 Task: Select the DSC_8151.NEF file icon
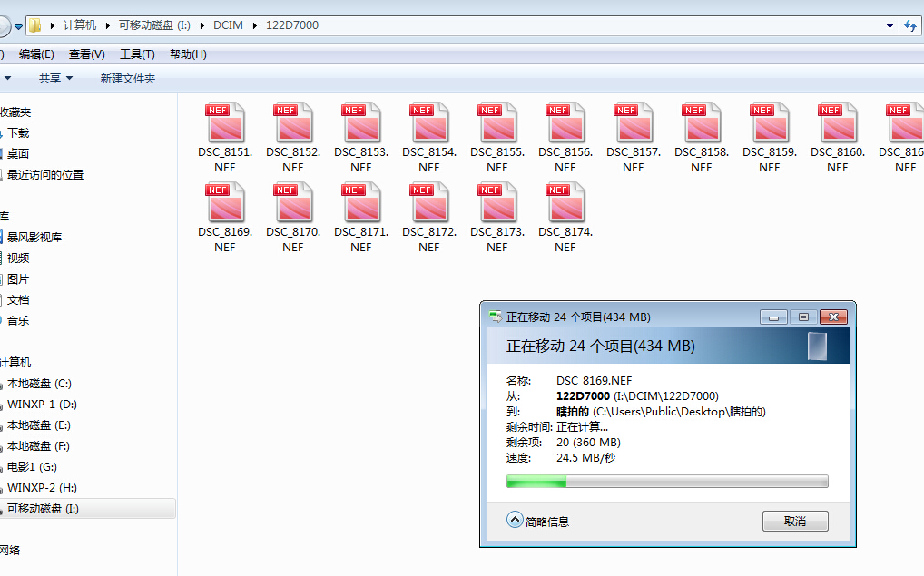click(225, 122)
